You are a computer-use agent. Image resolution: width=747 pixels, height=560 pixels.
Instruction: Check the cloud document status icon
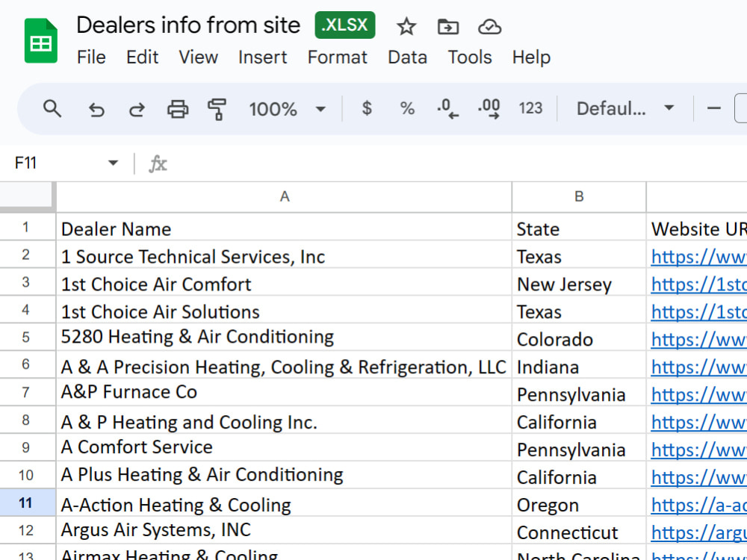[x=489, y=27]
